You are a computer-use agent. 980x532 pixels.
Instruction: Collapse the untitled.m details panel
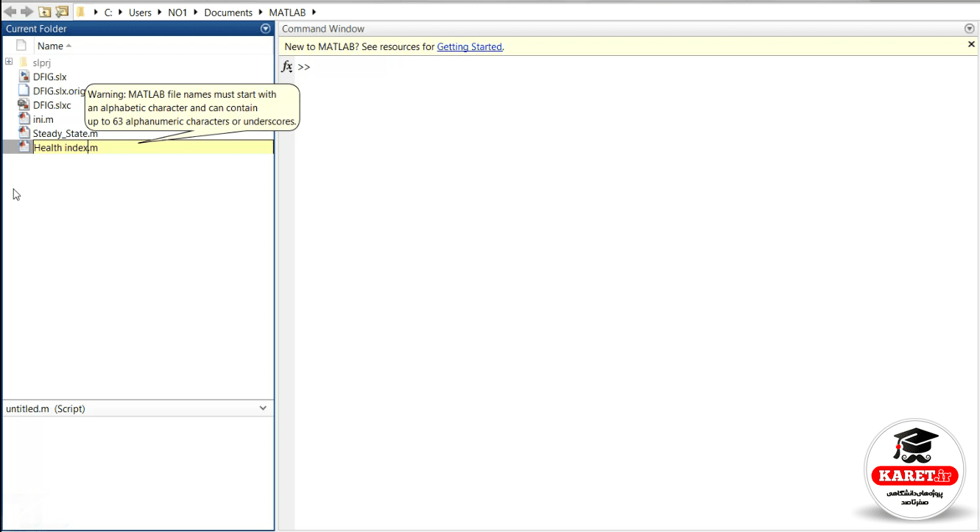264,408
